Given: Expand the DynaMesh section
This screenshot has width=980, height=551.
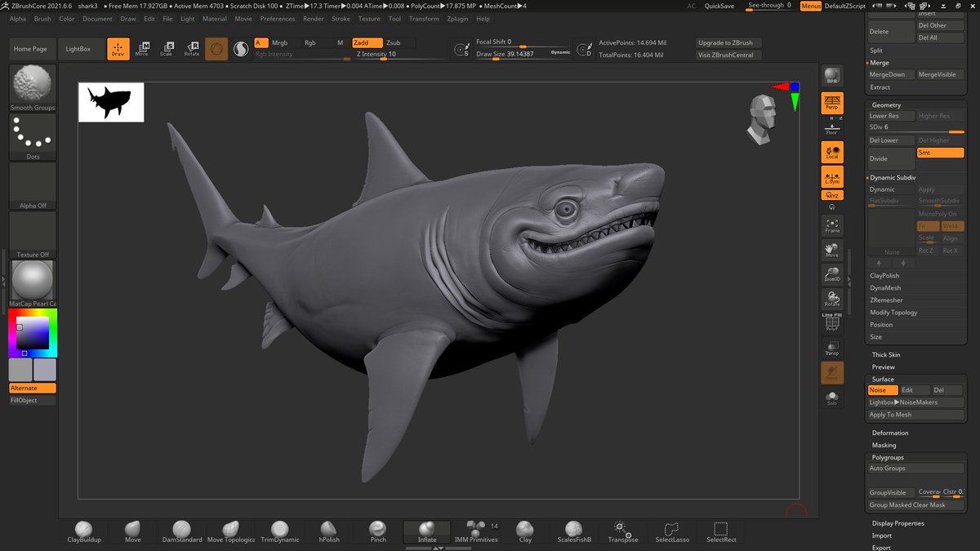Looking at the screenshot, I should [x=885, y=288].
